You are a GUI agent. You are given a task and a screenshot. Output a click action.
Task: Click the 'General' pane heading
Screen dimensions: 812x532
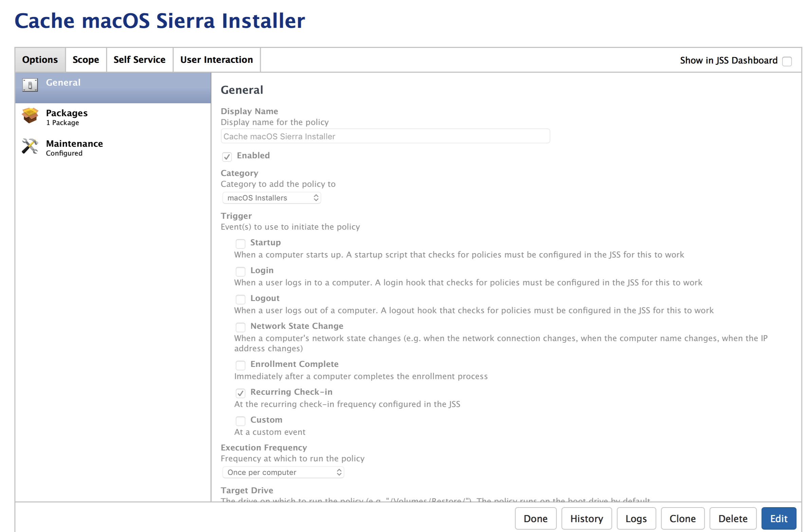[242, 90]
